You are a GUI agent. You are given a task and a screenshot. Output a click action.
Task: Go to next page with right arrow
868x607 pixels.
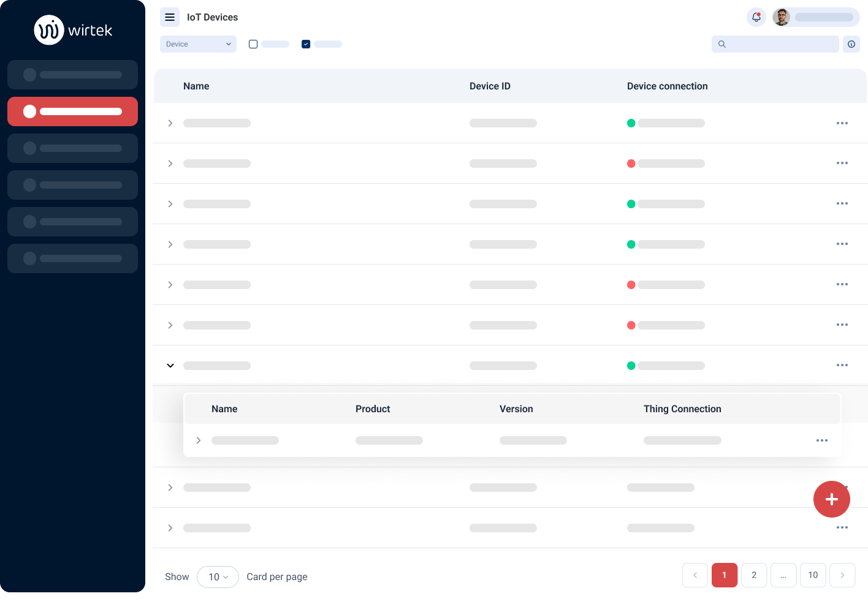(842, 575)
